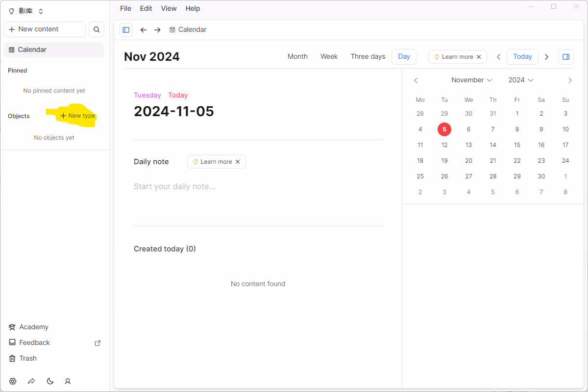Switch to dark mode moon icon

tap(50, 381)
